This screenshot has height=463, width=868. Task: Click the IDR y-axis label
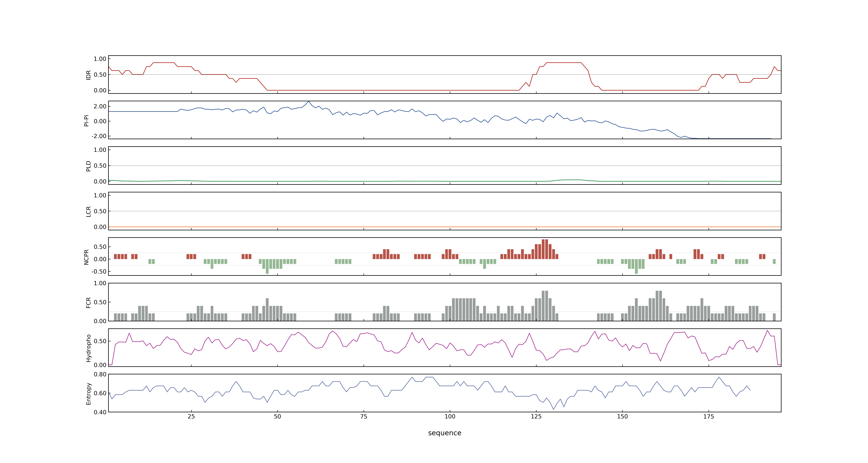(x=88, y=75)
